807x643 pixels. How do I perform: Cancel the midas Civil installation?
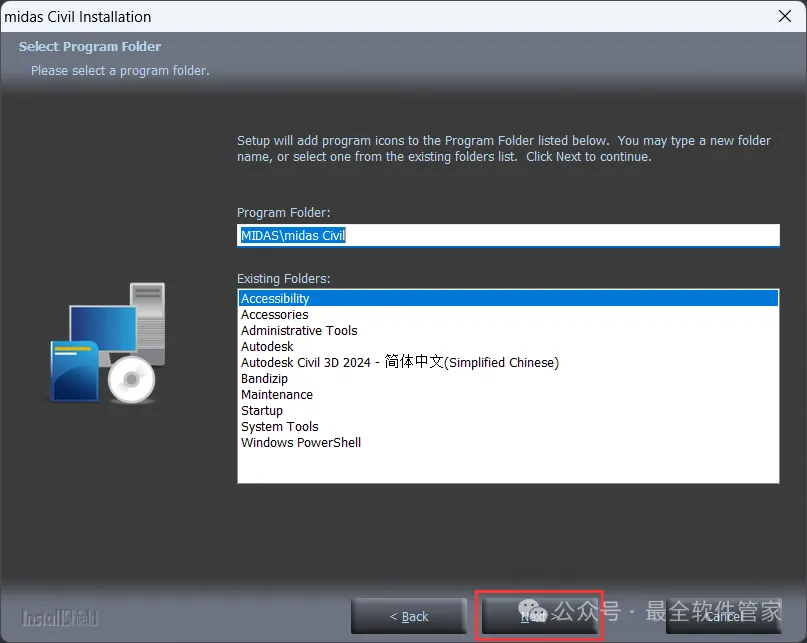click(724, 616)
